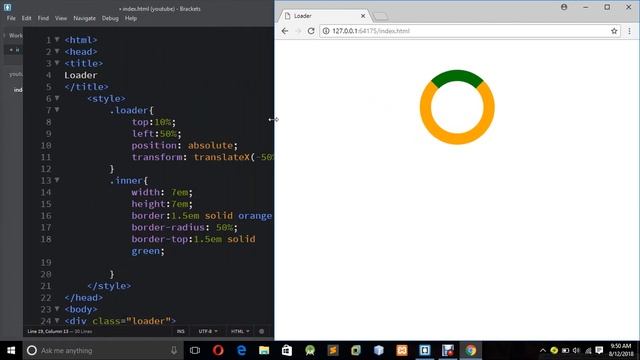The height and width of the screenshot is (360, 640).
Task: Click the orange and green loader ring
Action: pos(457,107)
